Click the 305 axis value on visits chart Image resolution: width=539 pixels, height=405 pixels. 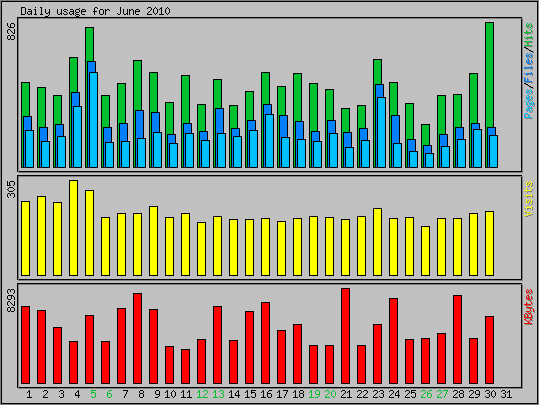pyautogui.click(x=11, y=189)
